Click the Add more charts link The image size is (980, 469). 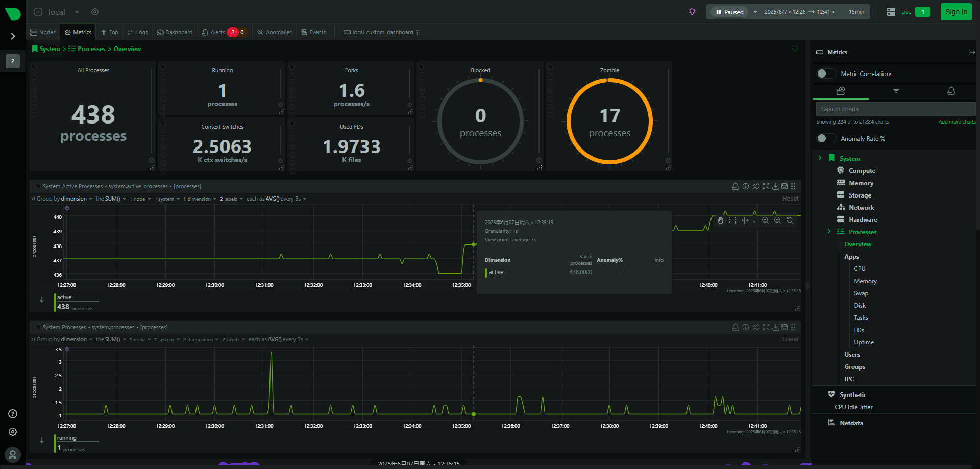(957, 122)
